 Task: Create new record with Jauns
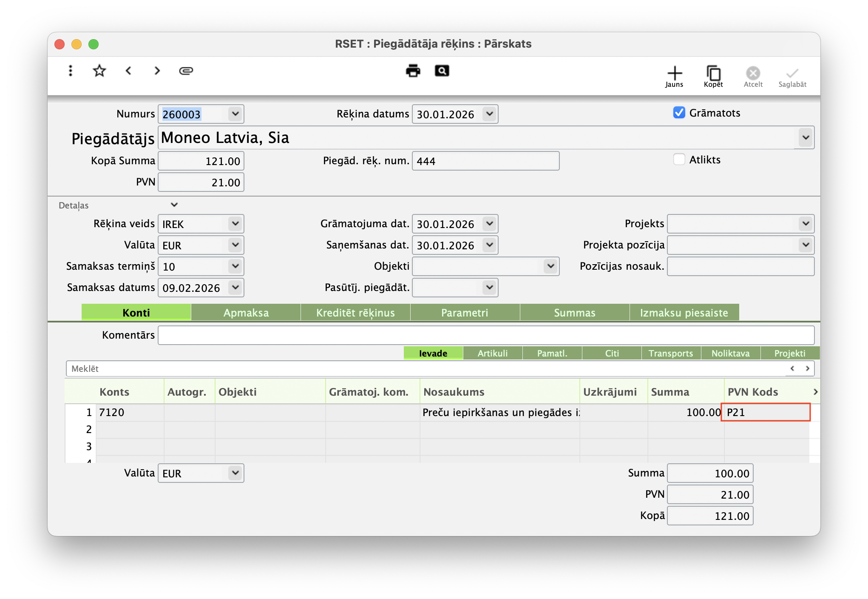[x=674, y=77]
